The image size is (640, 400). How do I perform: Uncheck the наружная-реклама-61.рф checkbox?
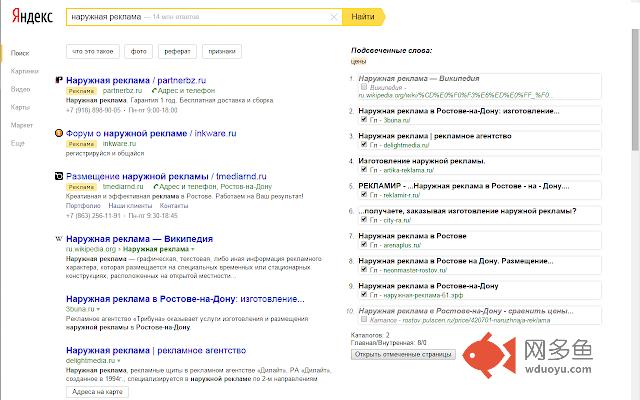pyautogui.click(x=364, y=294)
